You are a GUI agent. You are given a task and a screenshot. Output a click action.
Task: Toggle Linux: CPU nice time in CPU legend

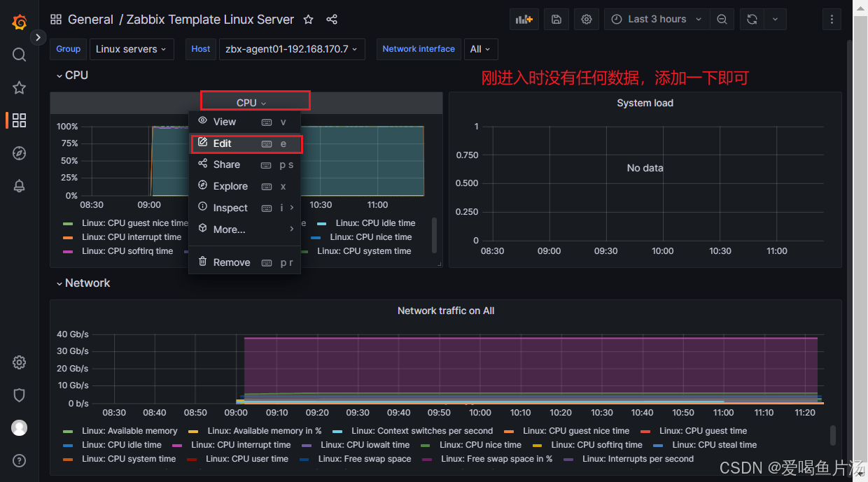(371, 237)
